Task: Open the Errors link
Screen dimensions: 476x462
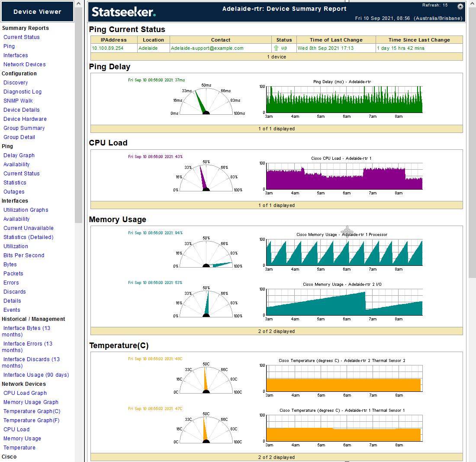Action: pyautogui.click(x=11, y=283)
